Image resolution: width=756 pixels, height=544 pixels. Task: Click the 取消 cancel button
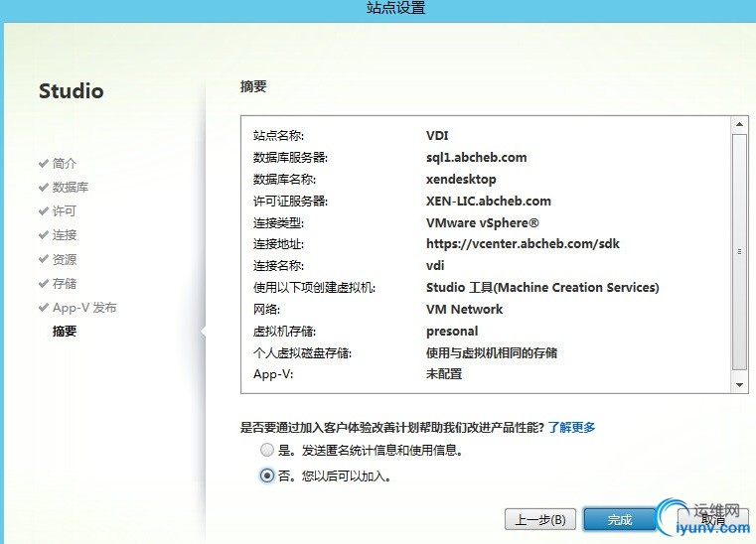point(713,520)
